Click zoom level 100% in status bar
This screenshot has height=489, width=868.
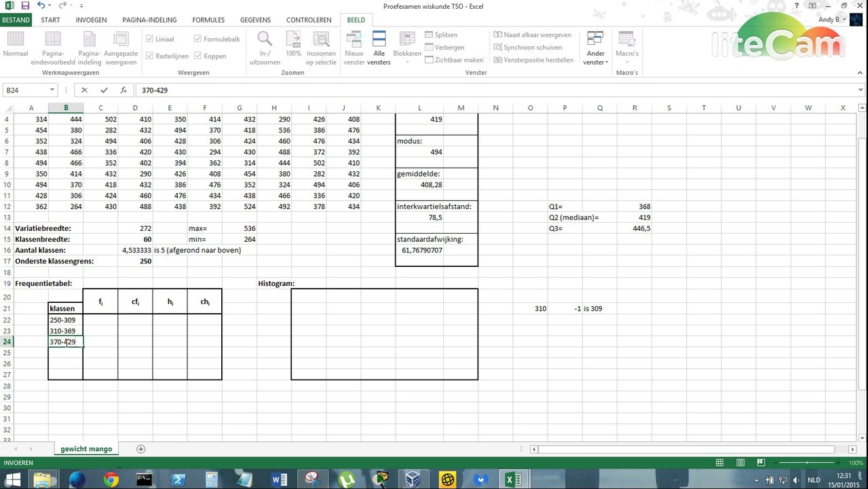(x=855, y=463)
